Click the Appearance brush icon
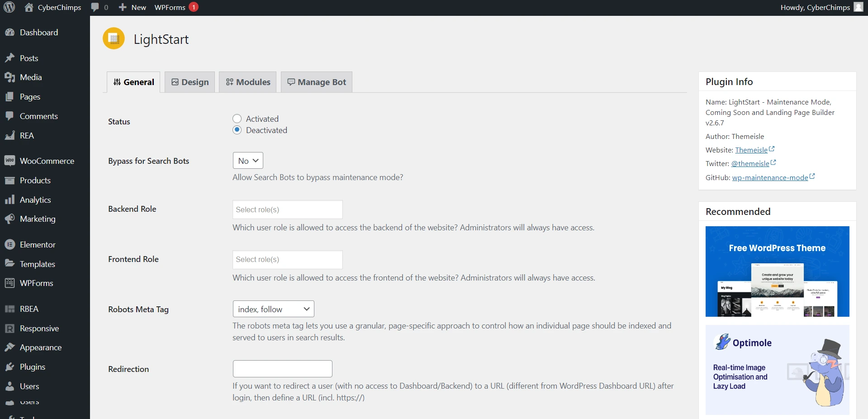This screenshot has height=419, width=868. point(10,348)
